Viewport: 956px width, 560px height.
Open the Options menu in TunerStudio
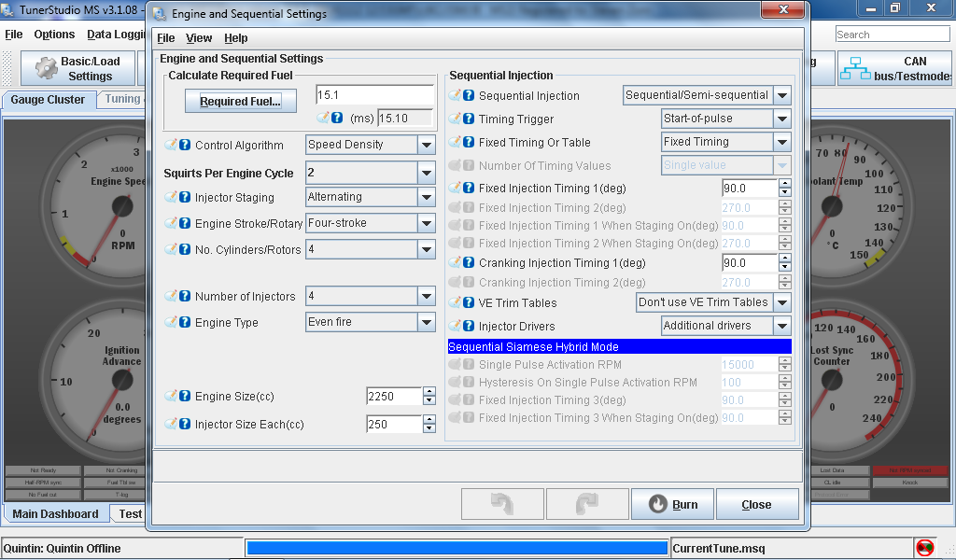click(x=54, y=35)
